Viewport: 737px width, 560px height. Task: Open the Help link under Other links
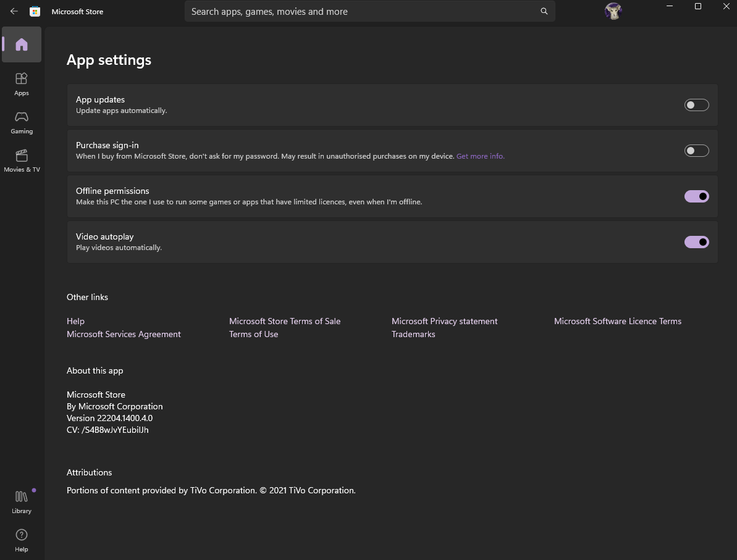[x=75, y=321]
